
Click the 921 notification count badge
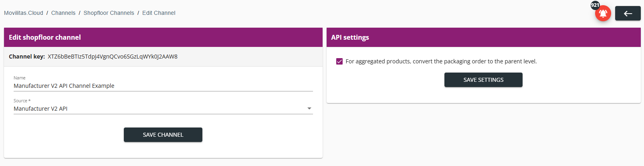tap(595, 5)
